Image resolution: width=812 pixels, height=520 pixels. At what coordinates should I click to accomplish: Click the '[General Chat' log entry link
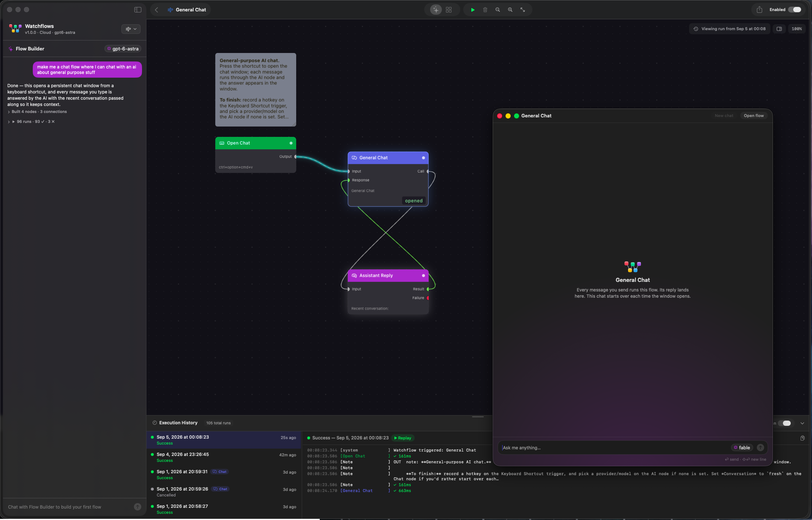[x=356, y=491]
